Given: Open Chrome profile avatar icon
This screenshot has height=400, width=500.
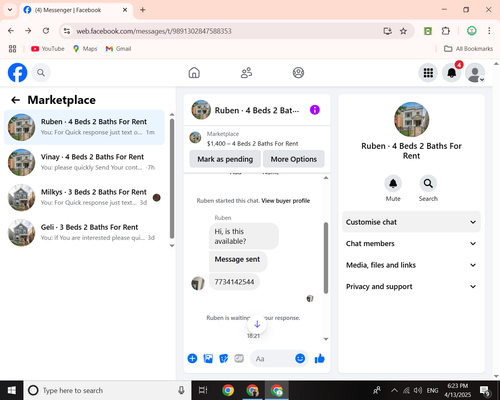Looking at the screenshot, I should point(471,31).
